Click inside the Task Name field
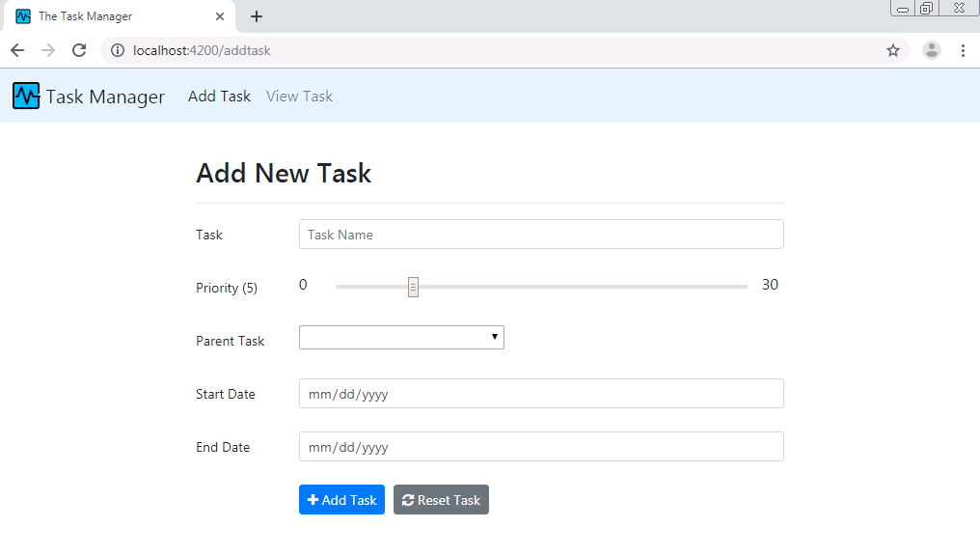 click(x=541, y=234)
